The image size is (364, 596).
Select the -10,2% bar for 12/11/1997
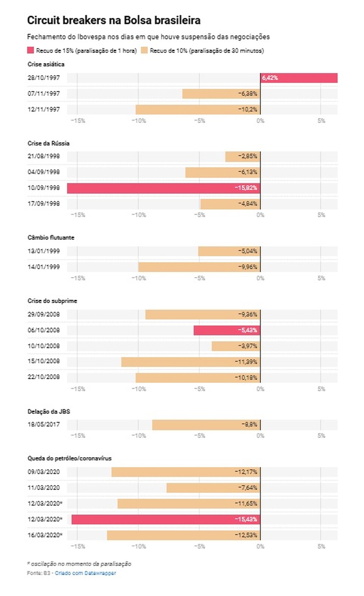[198, 110]
